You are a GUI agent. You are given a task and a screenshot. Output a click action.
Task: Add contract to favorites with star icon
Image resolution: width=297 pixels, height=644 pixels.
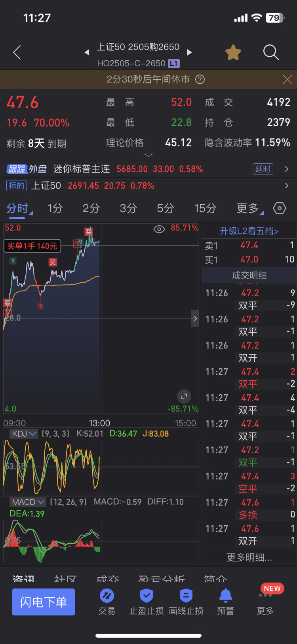[233, 52]
